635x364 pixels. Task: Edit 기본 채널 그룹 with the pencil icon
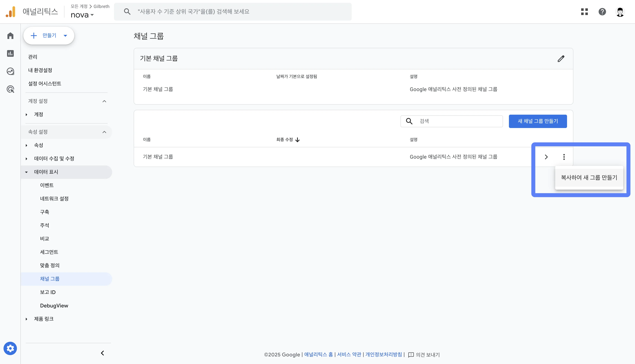[x=561, y=58]
